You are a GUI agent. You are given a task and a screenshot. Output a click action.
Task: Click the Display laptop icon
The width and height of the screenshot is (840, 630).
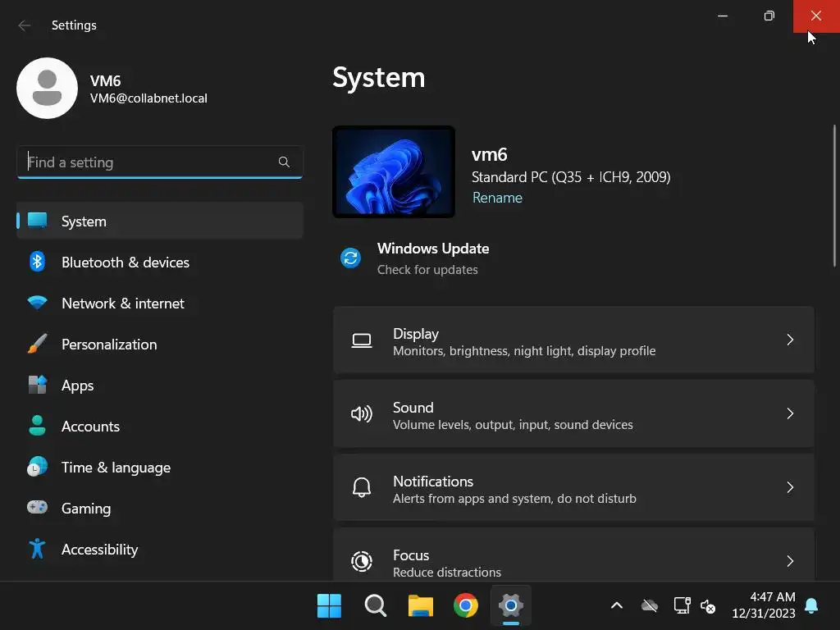pyautogui.click(x=362, y=340)
